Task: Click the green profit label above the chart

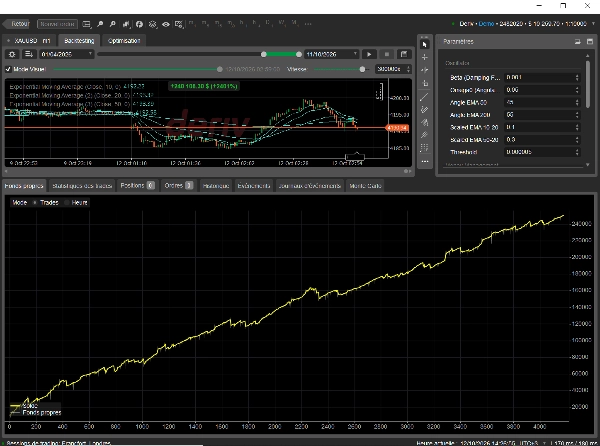Action: 204,86
